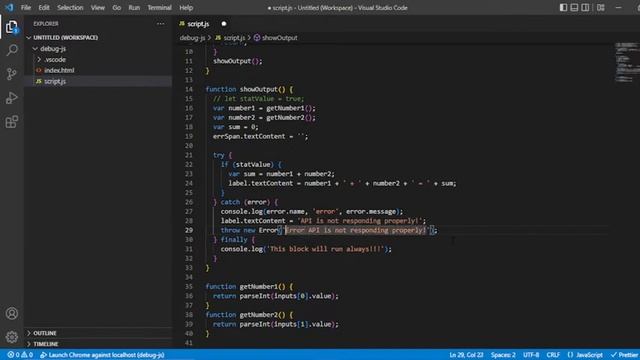Viewport: 640px width, 360px height.
Task: Click the code minimap overview
Action: [626, 62]
